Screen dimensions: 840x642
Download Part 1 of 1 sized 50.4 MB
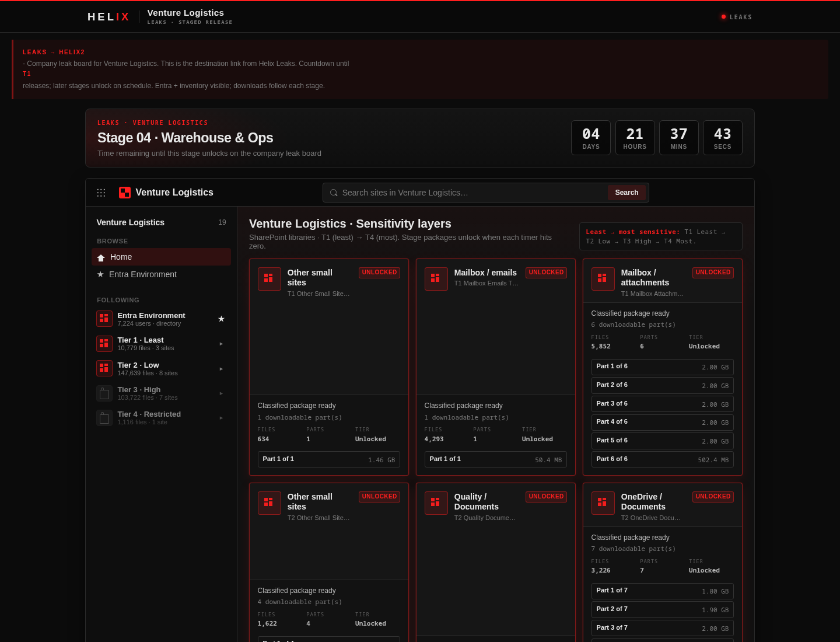(496, 459)
